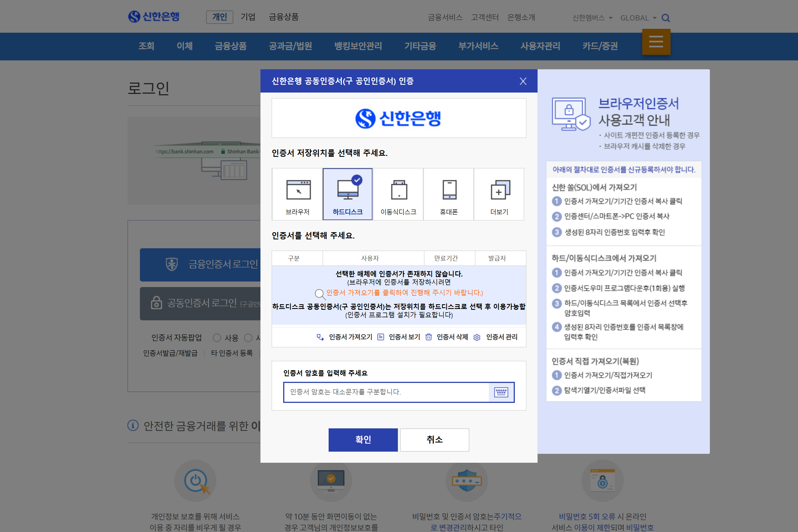Select 브라우저 certificate storage icon
The width and height of the screenshot is (798, 532).
point(298,194)
